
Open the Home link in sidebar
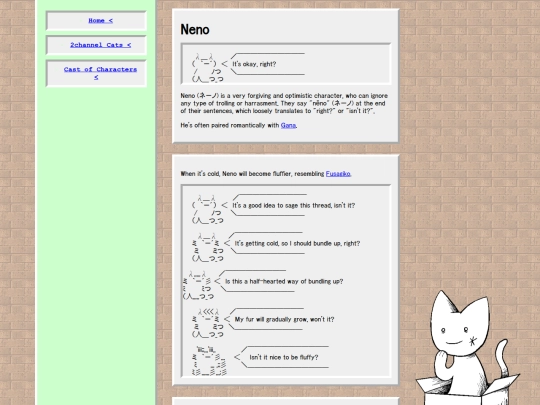tap(100, 20)
